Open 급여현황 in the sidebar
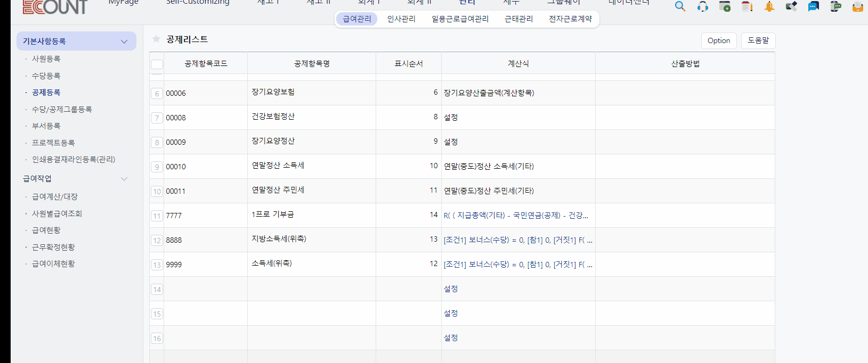The width and height of the screenshot is (868, 363). coord(46,230)
